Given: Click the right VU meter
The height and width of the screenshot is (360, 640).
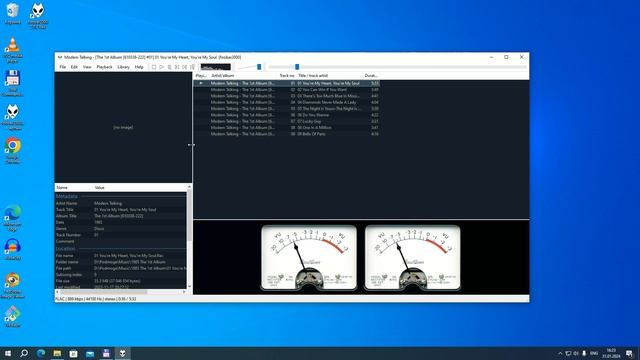Looking at the screenshot, I should [x=412, y=257].
